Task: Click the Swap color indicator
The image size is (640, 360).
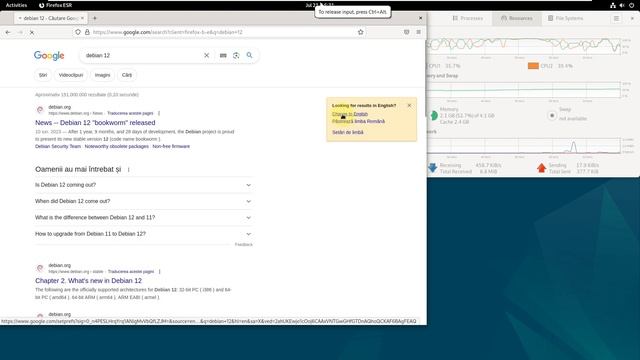Action: (x=552, y=116)
